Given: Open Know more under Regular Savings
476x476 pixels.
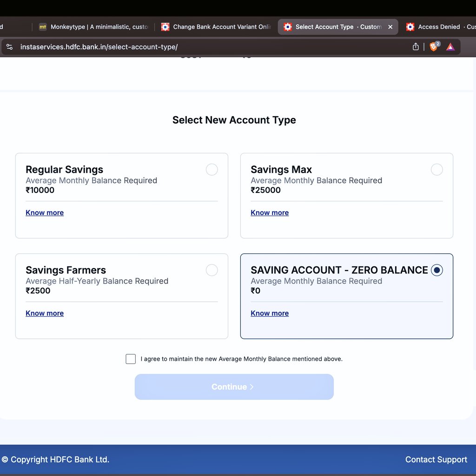Looking at the screenshot, I should (45, 212).
